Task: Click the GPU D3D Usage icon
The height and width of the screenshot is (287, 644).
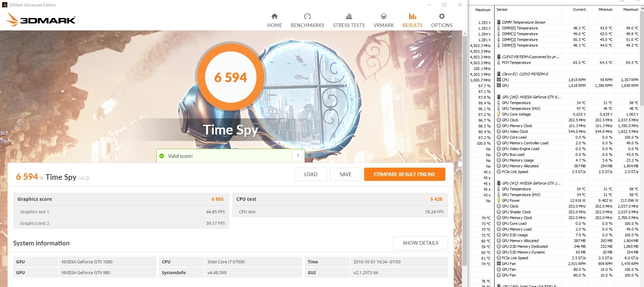Action: [x=499, y=235]
